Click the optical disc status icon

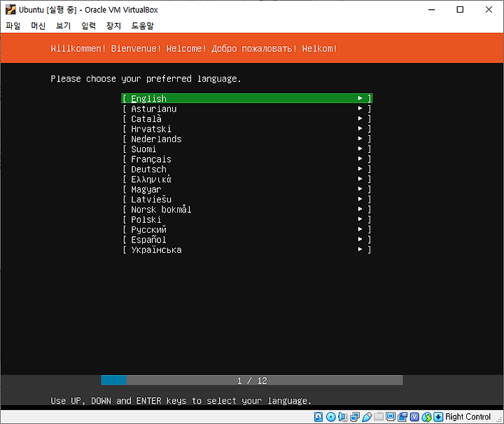pyautogui.click(x=330, y=417)
